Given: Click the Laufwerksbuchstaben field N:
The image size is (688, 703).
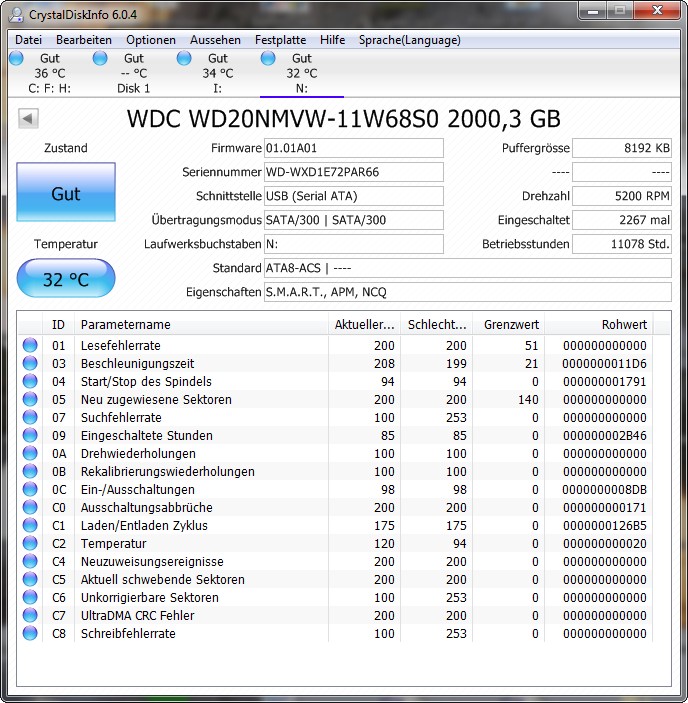Looking at the screenshot, I should pyautogui.click(x=354, y=244).
